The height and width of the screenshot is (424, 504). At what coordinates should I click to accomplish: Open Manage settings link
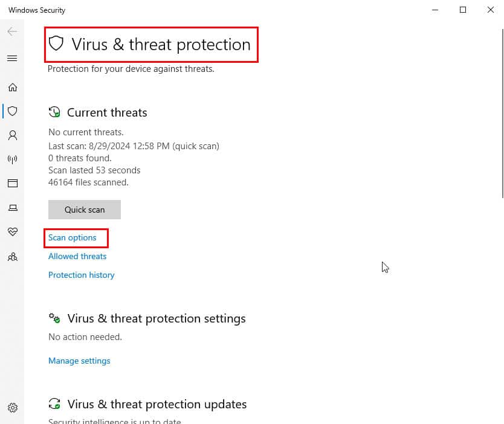[x=79, y=361]
